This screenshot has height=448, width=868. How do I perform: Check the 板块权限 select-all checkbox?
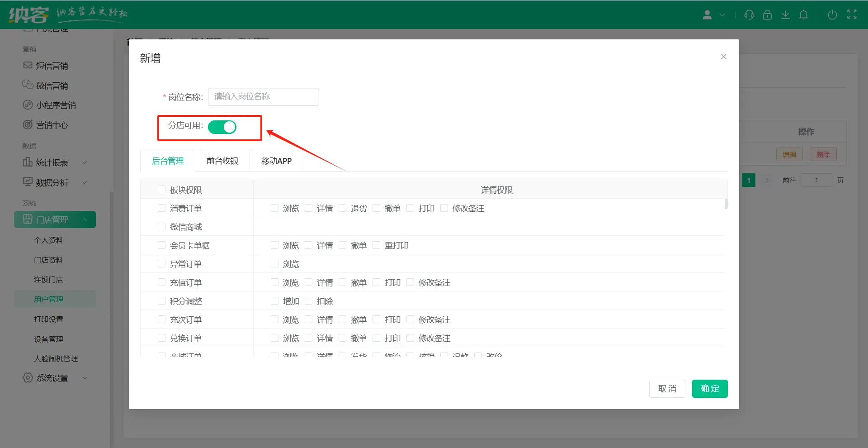click(x=161, y=190)
